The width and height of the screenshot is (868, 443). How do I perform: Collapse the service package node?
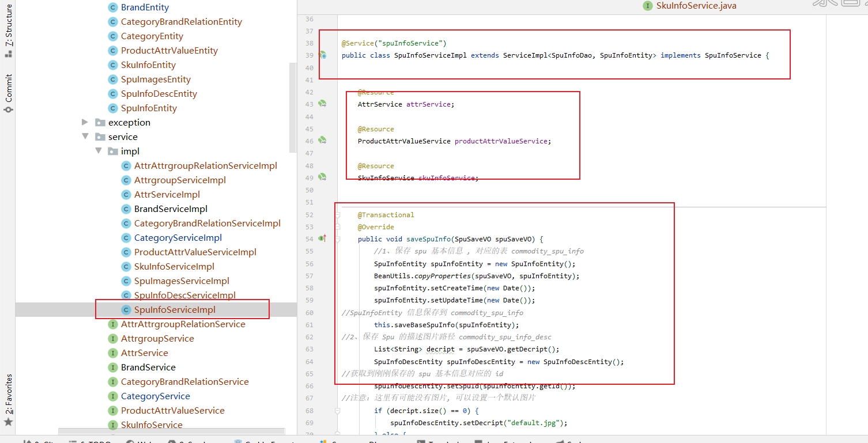(85, 137)
